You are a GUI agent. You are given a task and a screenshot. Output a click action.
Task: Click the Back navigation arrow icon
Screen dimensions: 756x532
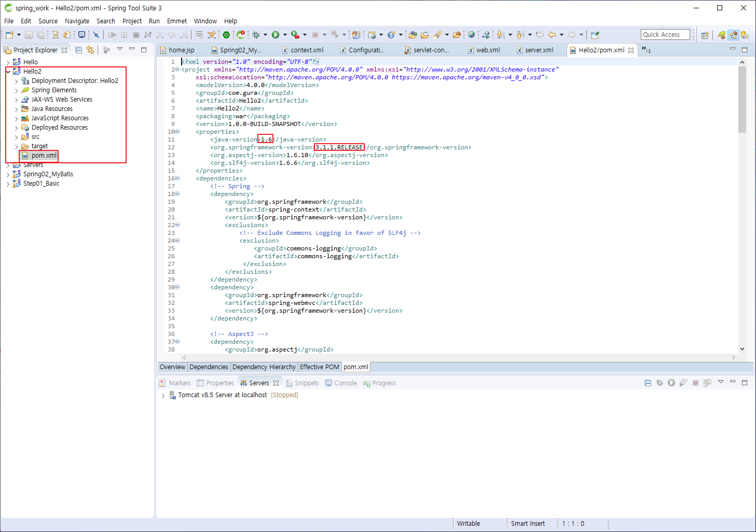pos(552,35)
